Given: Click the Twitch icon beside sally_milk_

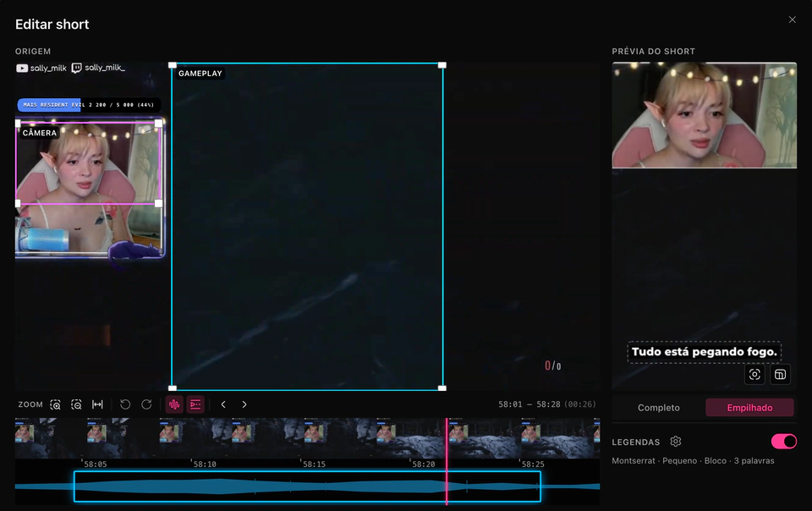Looking at the screenshot, I should (x=77, y=69).
